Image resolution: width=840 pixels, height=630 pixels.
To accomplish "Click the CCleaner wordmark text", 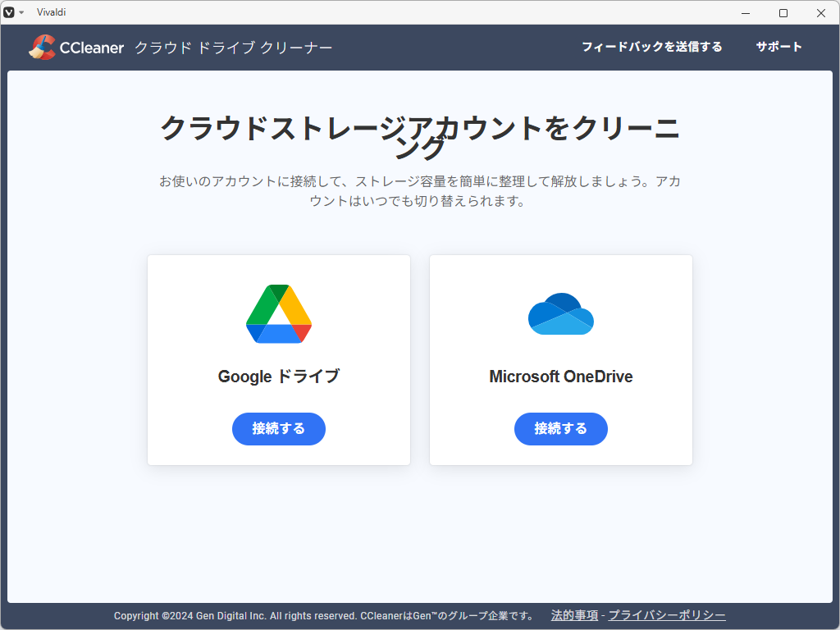I will (x=92, y=48).
